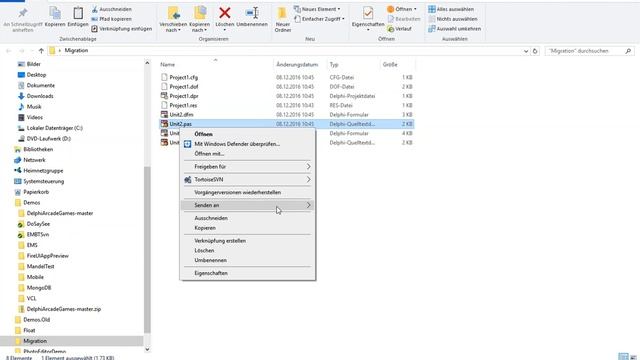Select Project1.res file name

(183, 105)
